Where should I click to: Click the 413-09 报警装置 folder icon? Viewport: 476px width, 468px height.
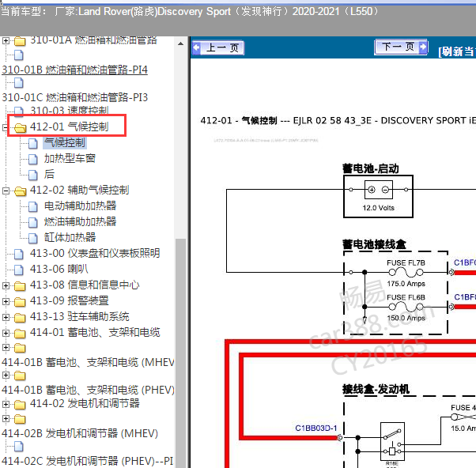click(x=20, y=302)
